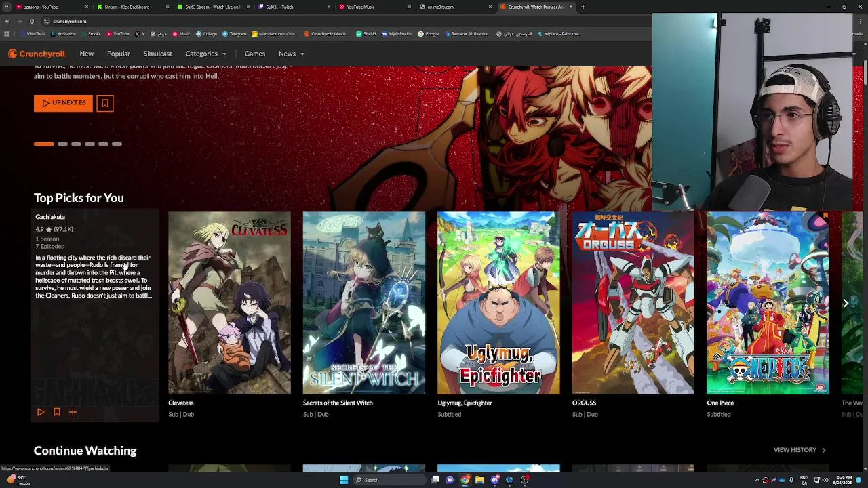Open the Shahid bookmark

click(366, 33)
